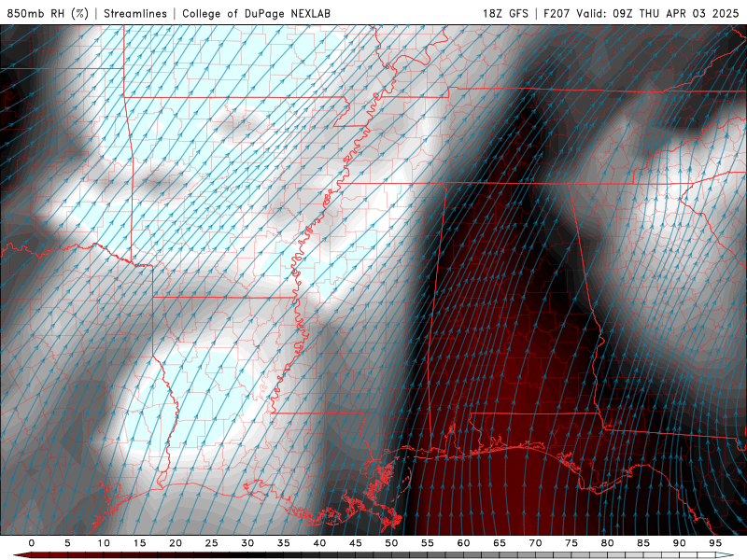The height and width of the screenshot is (560, 747).
Task: Click the '45' legend value
Action: click(356, 543)
